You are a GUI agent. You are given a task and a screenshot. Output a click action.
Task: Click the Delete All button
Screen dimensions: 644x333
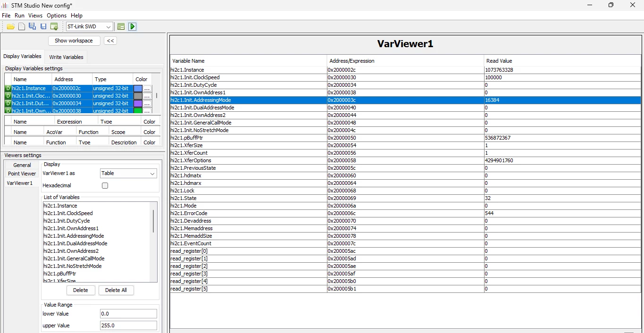tap(116, 290)
